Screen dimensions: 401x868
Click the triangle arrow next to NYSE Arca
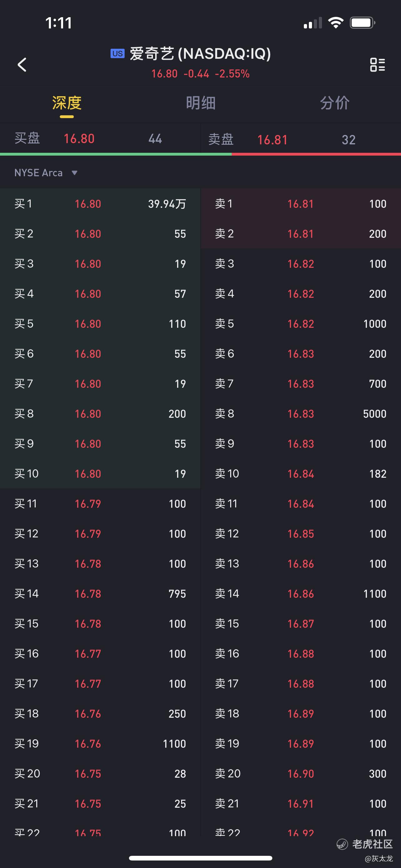pyautogui.click(x=75, y=173)
